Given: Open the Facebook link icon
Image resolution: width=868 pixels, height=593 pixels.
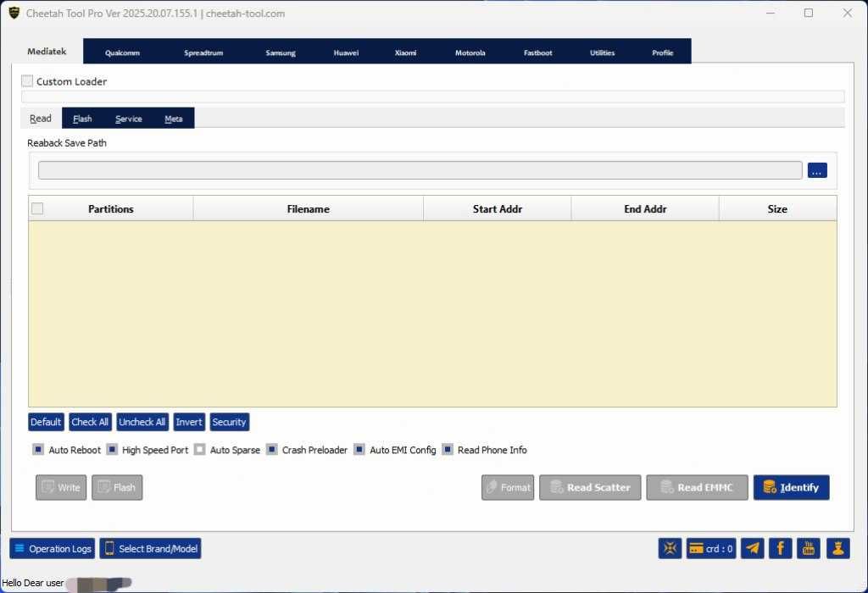Looking at the screenshot, I should [x=781, y=549].
